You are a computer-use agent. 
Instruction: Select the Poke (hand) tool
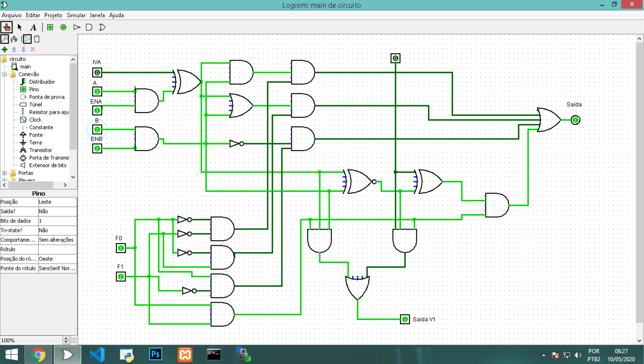(x=6, y=27)
